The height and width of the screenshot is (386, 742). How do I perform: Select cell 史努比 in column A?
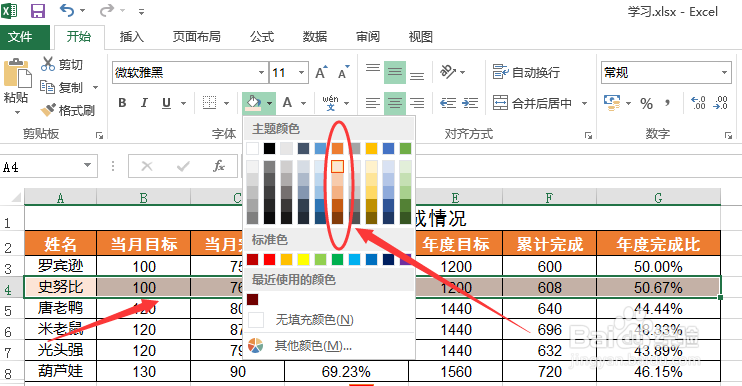click(60, 287)
